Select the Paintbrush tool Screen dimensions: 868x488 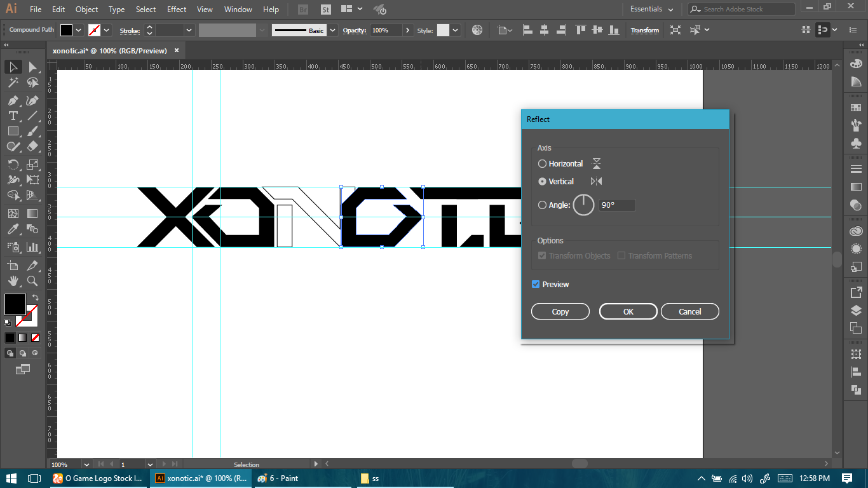[x=33, y=131]
